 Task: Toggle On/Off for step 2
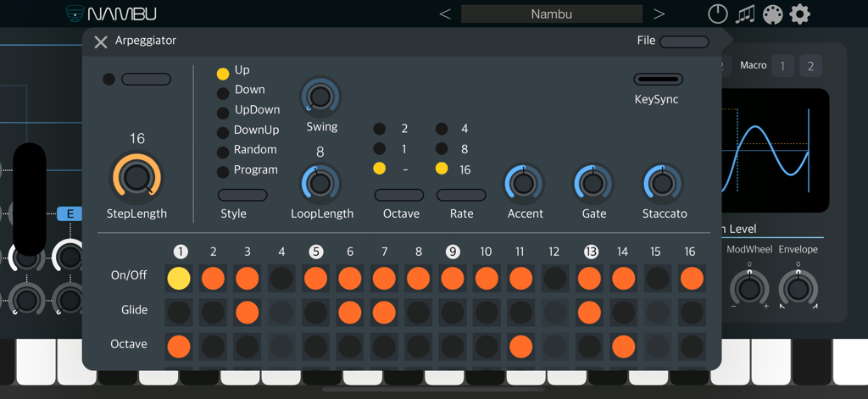[x=213, y=279]
